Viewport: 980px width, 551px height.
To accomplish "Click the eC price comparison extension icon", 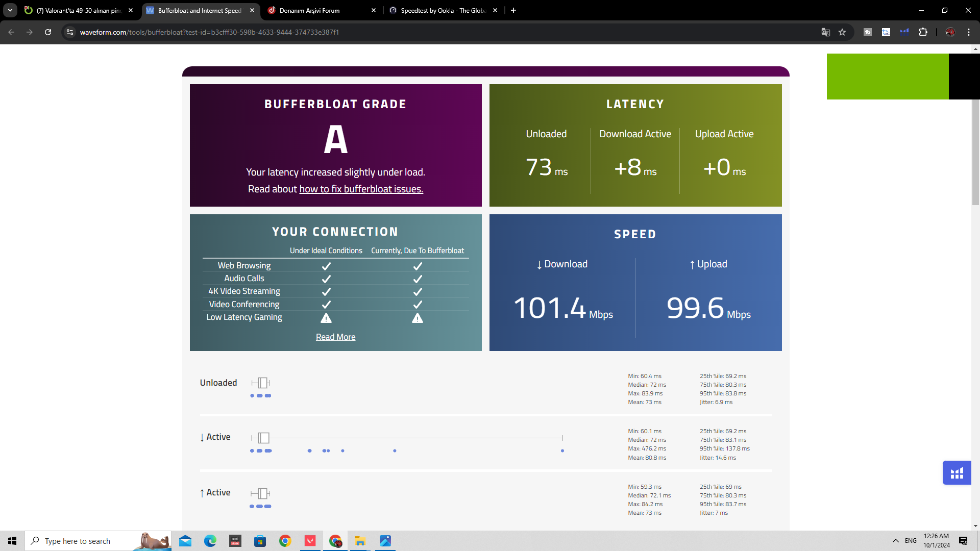I will tap(886, 32).
